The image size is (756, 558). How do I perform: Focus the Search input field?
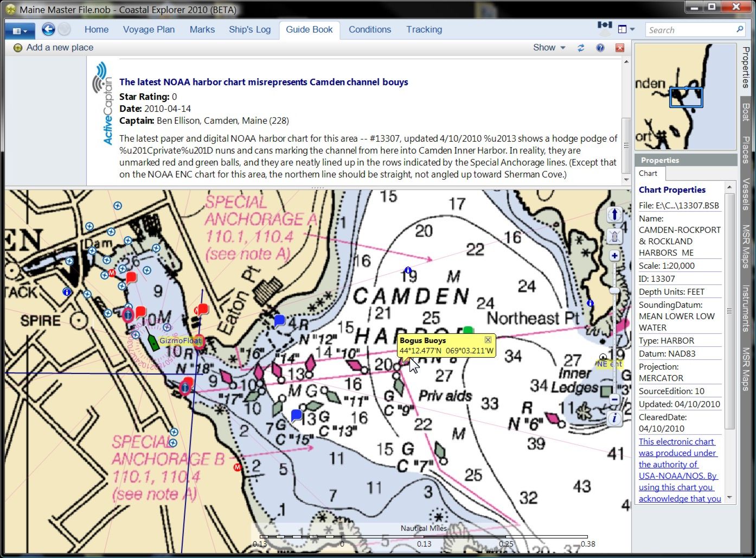(x=691, y=30)
